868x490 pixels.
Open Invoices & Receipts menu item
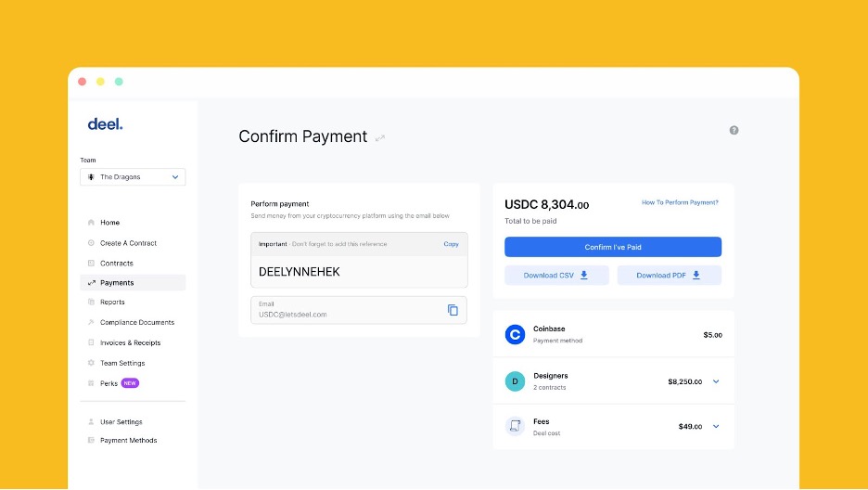tap(133, 342)
